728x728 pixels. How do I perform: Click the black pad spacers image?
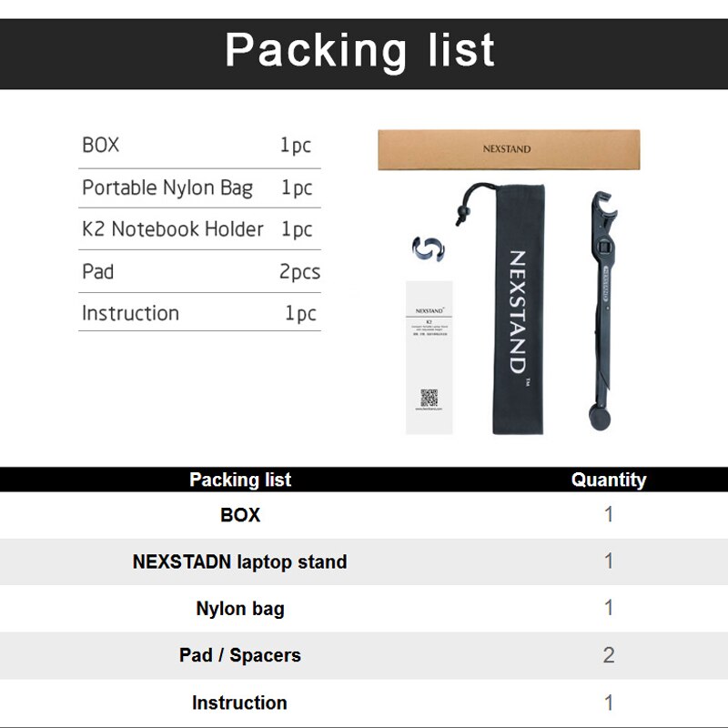click(427, 248)
